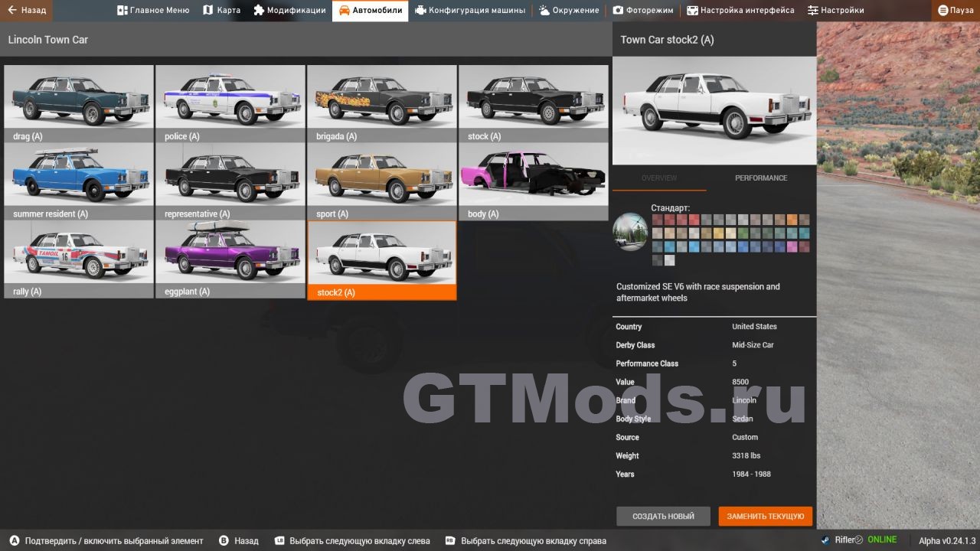This screenshot has width=980, height=551.
Task: Click the United States country value
Action: coord(754,327)
